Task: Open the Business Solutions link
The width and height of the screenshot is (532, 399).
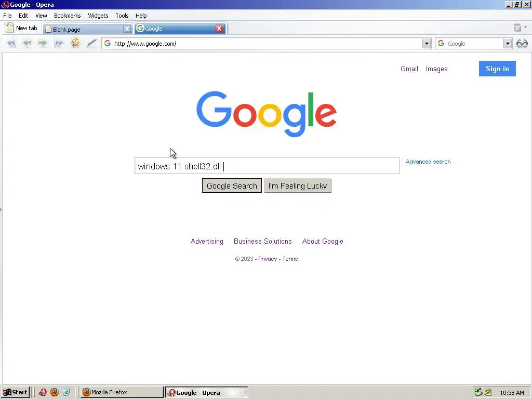Action: (x=262, y=241)
